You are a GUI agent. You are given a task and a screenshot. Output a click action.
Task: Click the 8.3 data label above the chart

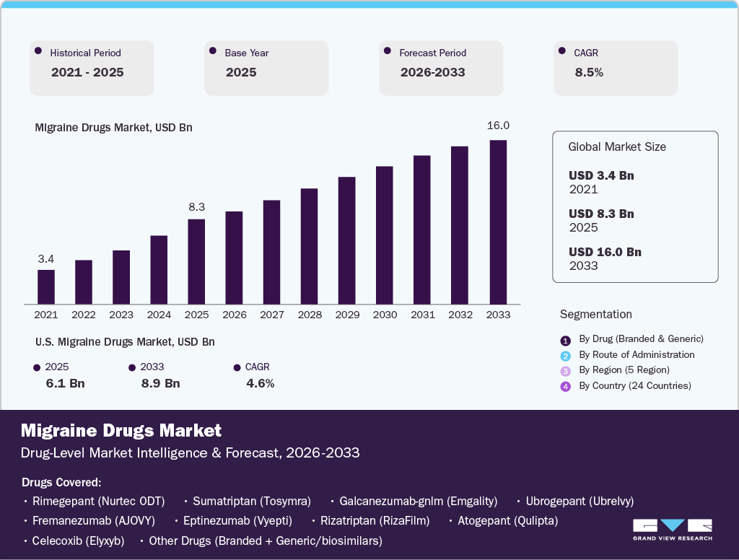point(196,207)
